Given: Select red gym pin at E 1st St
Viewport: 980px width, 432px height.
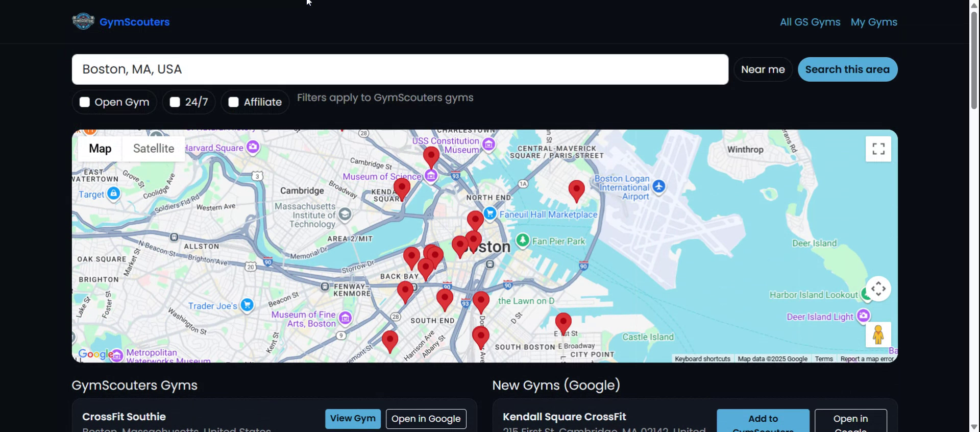Looking at the screenshot, I should [x=563, y=324].
